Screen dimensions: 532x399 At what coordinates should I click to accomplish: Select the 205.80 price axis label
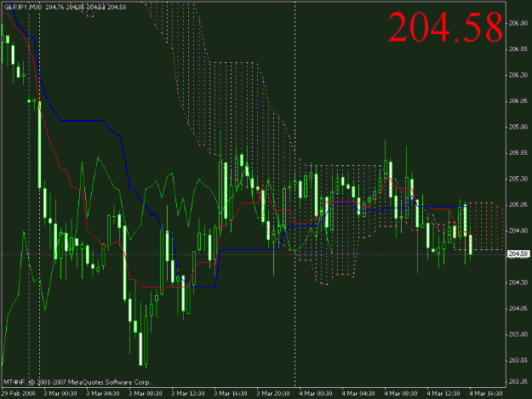pyautogui.click(x=518, y=127)
